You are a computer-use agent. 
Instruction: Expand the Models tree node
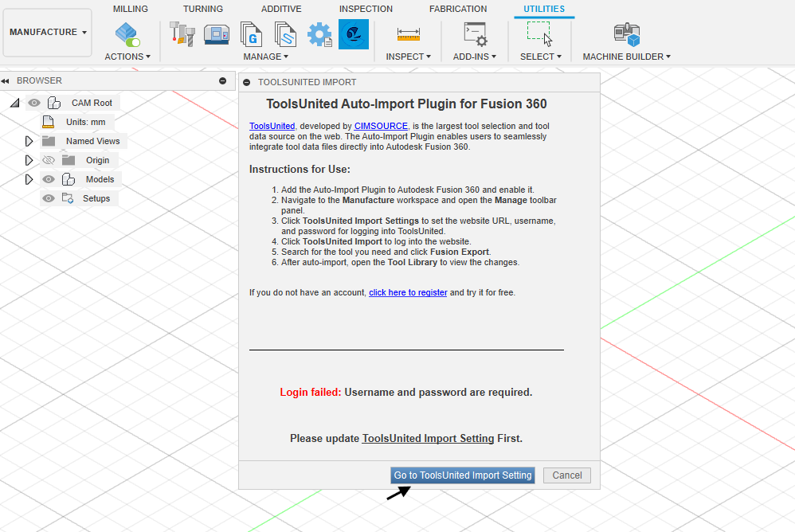29,179
